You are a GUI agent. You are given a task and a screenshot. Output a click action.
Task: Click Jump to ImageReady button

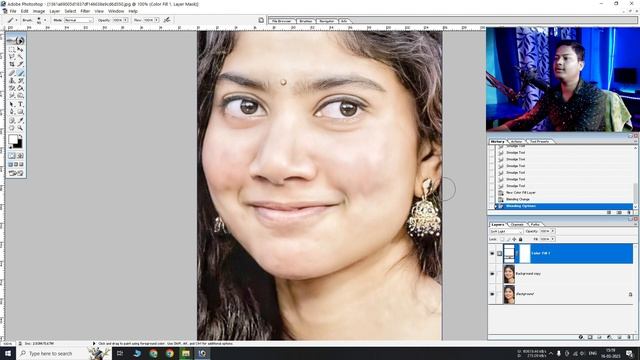16,173
